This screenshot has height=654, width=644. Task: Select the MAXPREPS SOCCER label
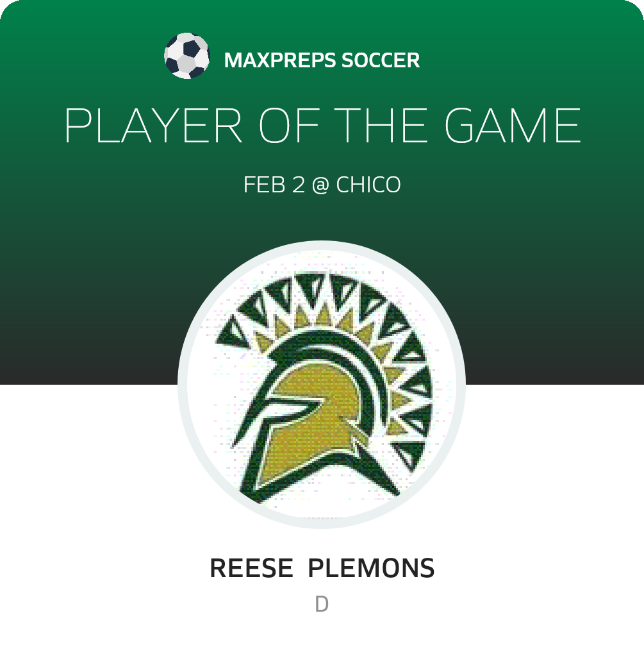pos(322,60)
